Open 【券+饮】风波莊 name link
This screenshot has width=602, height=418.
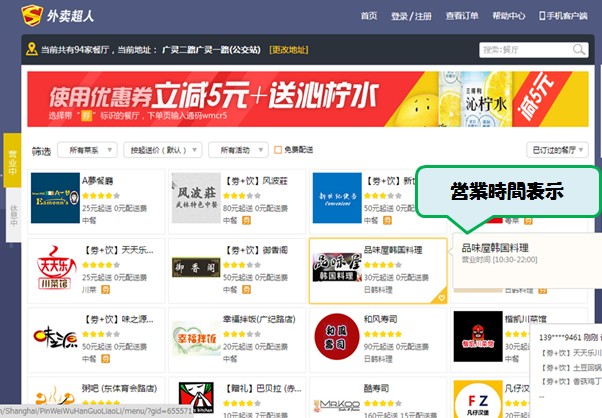[255, 181]
